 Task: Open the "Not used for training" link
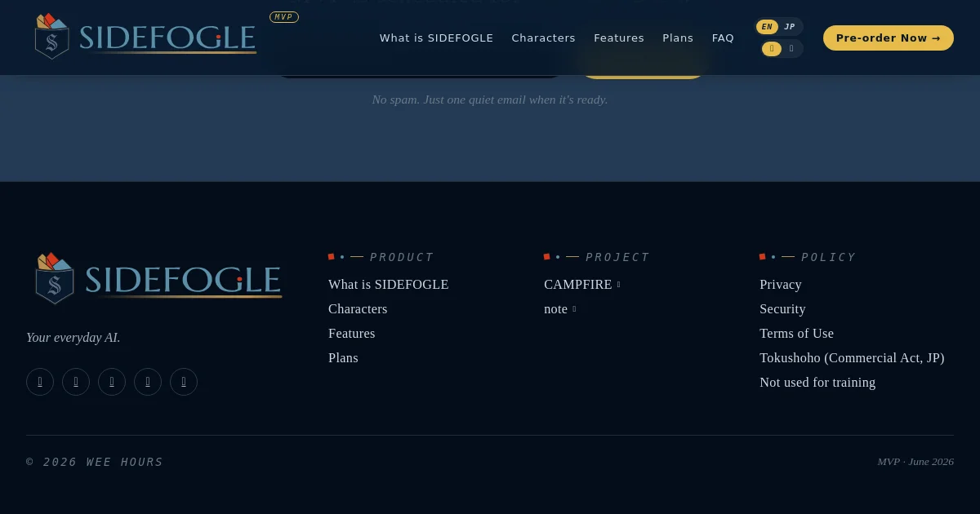[817, 383]
